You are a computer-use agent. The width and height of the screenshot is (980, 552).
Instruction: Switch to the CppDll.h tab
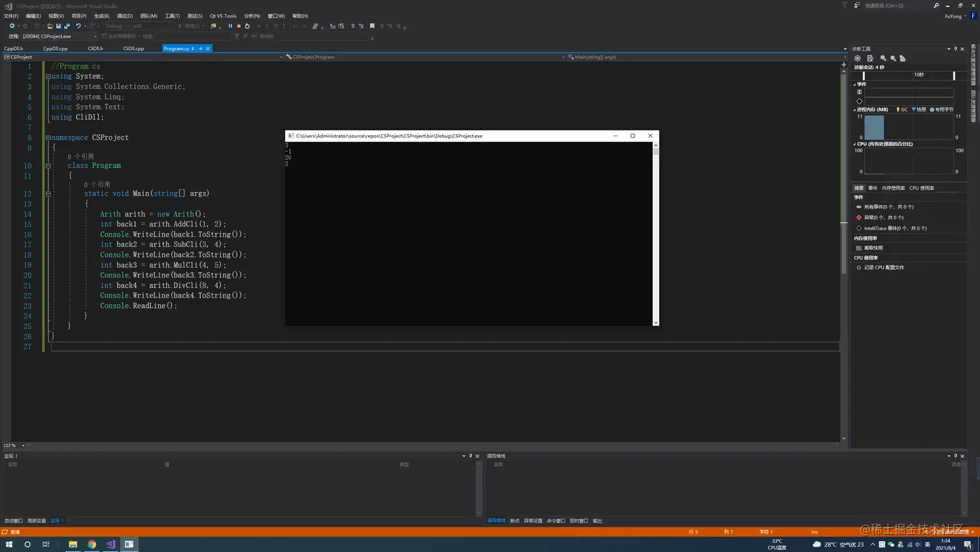coord(14,49)
